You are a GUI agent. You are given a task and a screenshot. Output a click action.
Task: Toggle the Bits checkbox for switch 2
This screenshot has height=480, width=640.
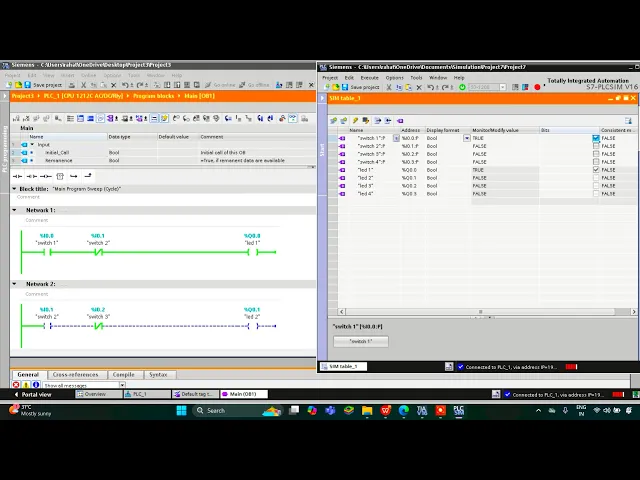pyautogui.click(x=596, y=146)
